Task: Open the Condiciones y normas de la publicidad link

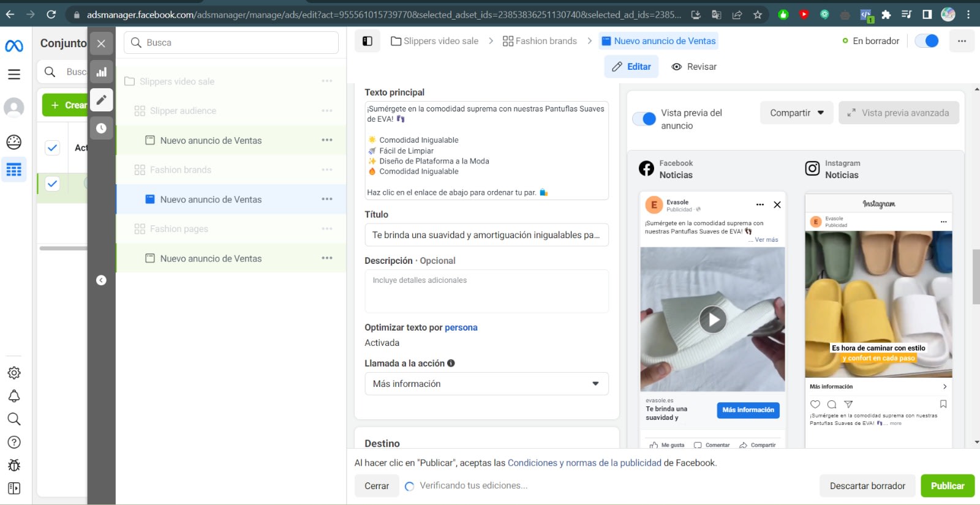Action: tap(584, 463)
